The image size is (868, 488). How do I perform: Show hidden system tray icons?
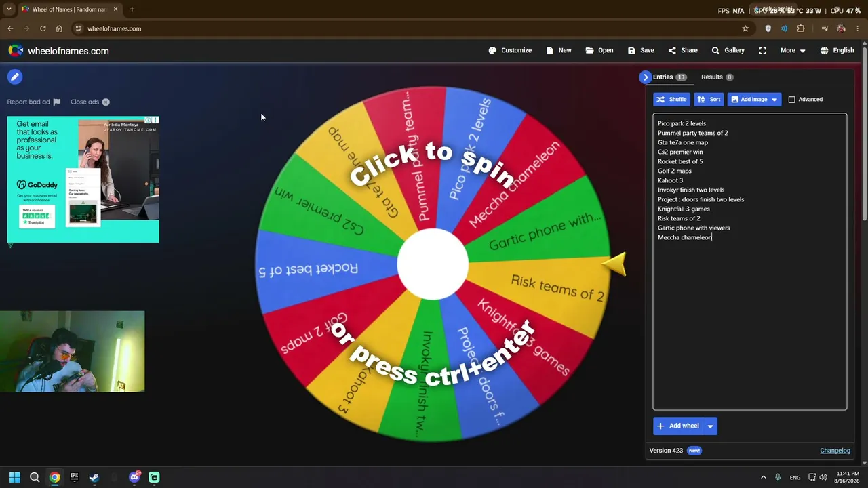[763, 477]
